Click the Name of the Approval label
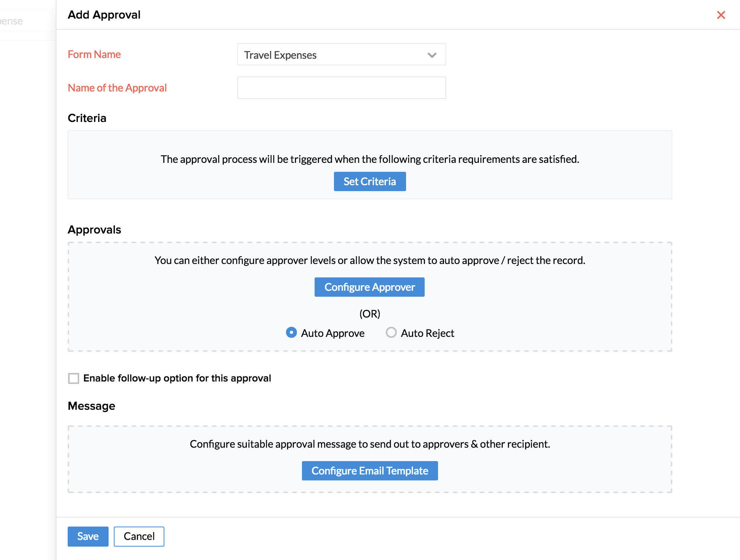Viewport: 740px width, 560px height. pyautogui.click(x=117, y=88)
